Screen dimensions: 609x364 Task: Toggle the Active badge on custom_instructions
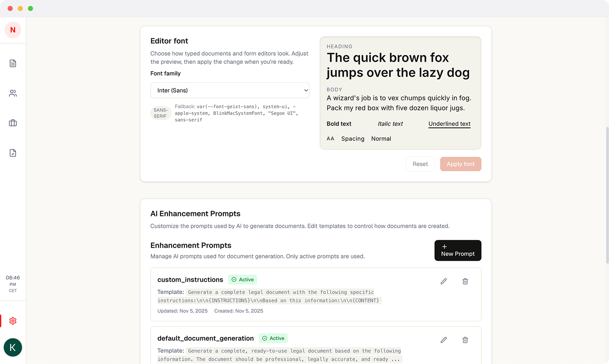[x=242, y=279]
